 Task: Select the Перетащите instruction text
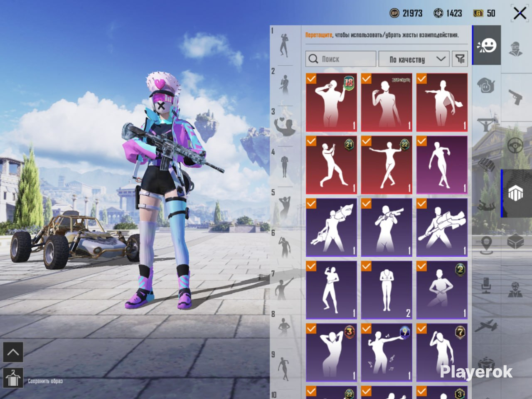coord(319,35)
